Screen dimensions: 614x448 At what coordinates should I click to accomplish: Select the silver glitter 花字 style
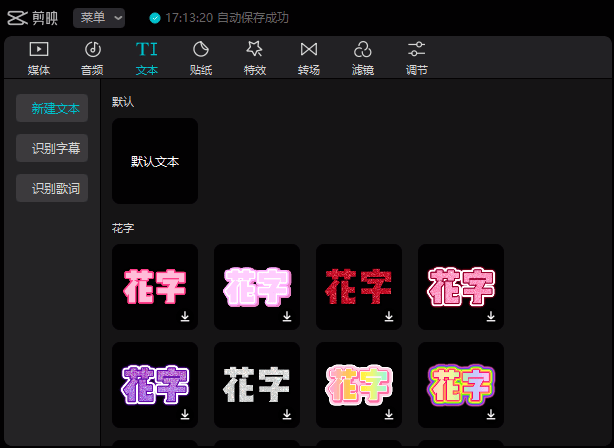pyautogui.click(x=257, y=385)
